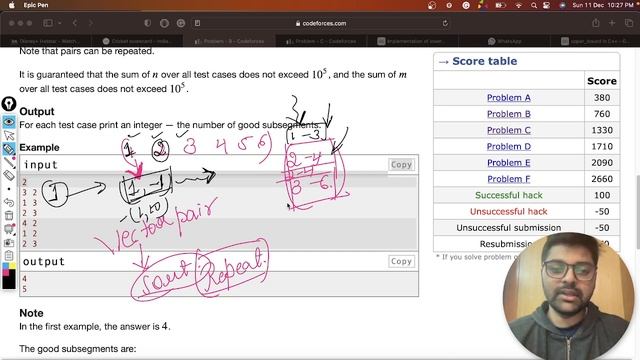Click the 'Score table' heading
The image size is (640, 360).
[x=484, y=61]
